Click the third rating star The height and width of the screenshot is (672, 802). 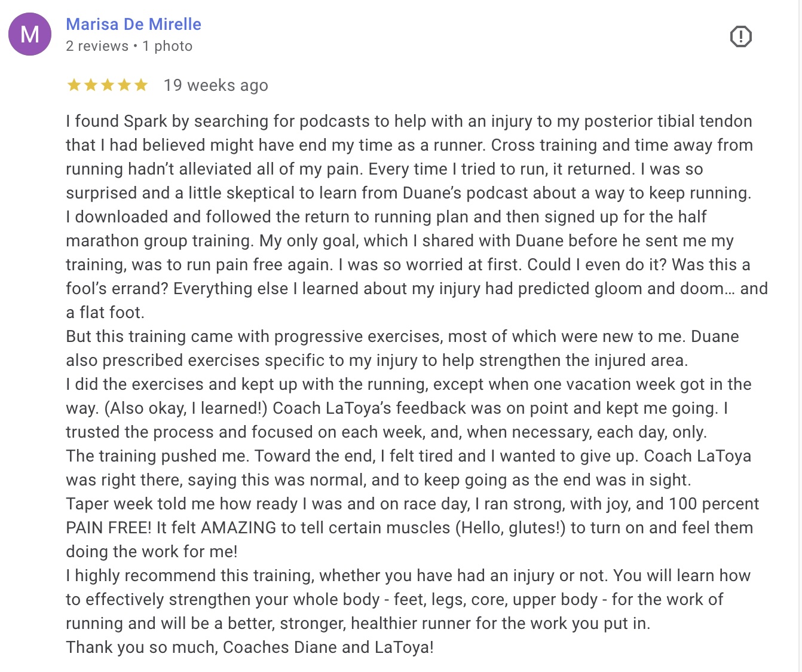[x=108, y=85]
